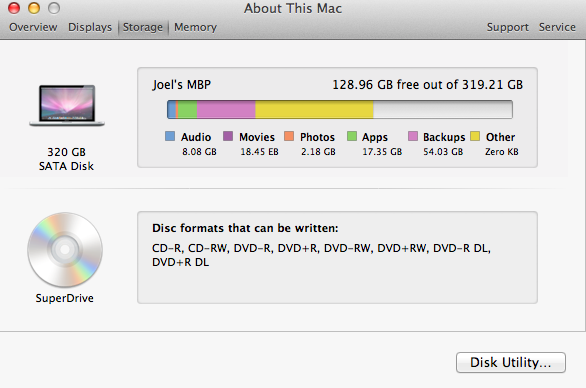Click the MacBook Pro disk icon

pyautogui.click(x=67, y=106)
